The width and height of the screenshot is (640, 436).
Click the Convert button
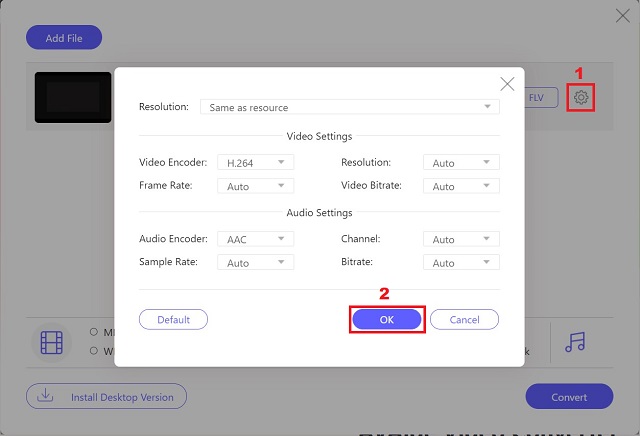(569, 396)
